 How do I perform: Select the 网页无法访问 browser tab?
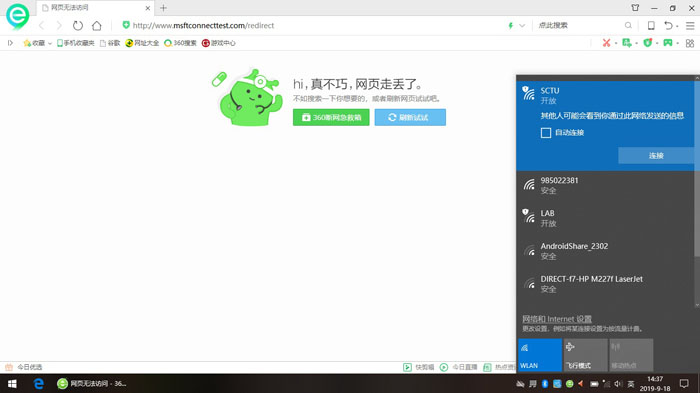click(95, 8)
